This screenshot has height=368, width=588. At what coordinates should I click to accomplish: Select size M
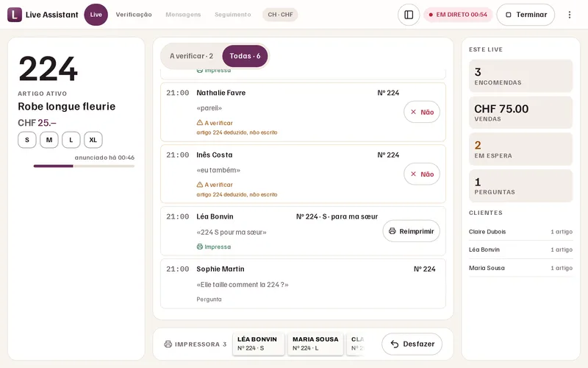click(49, 140)
